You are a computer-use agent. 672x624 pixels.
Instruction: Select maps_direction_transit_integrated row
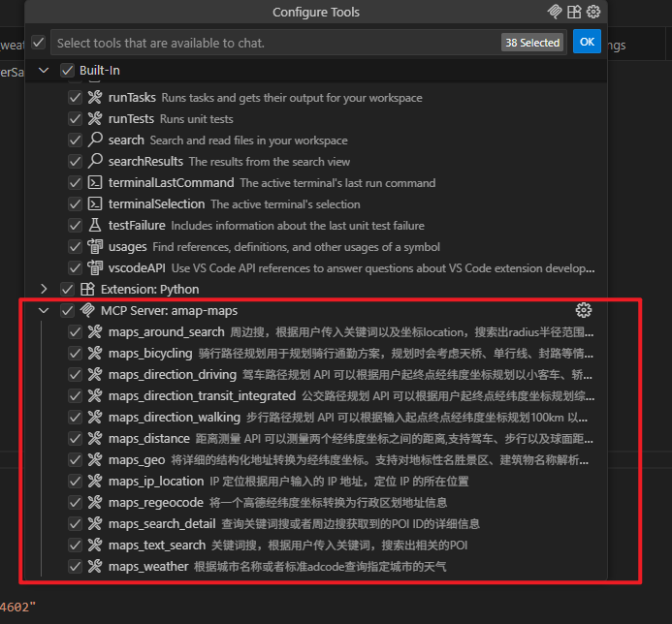coord(316,395)
